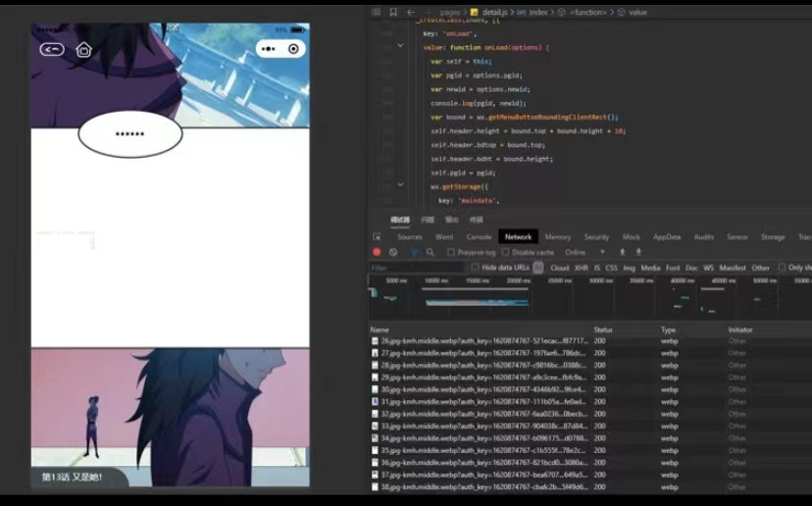Tap the chapter 13 title label in simulator

tap(72, 477)
